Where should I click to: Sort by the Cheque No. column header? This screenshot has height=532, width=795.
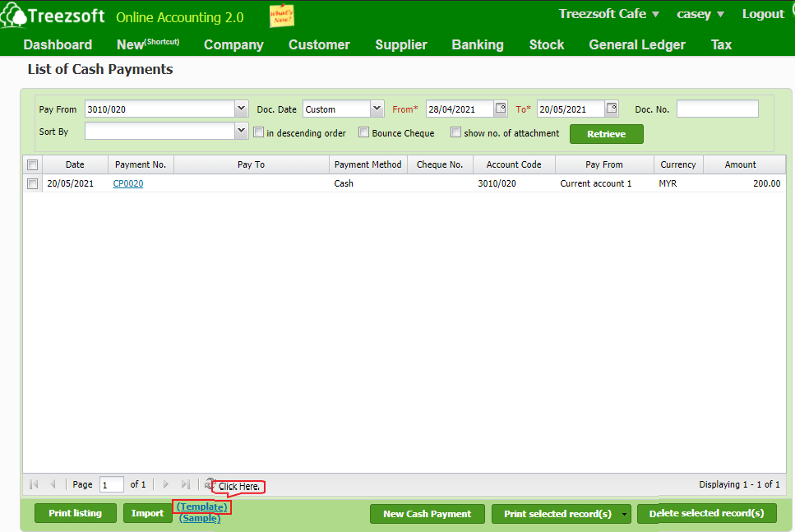click(440, 164)
